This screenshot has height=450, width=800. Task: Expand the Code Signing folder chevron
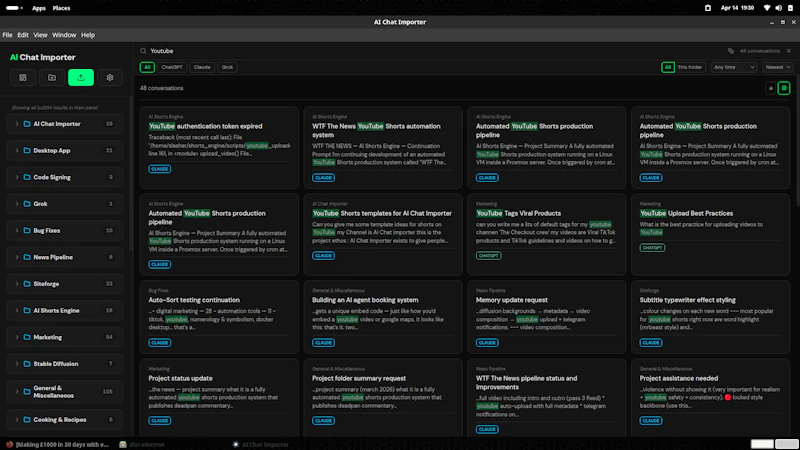coord(17,177)
